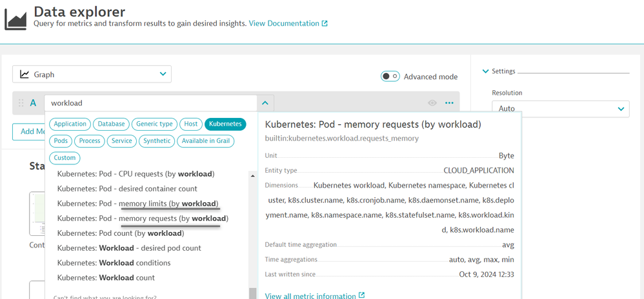The width and height of the screenshot is (644, 299).
Task: Open the three-dot menu for metric A
Action: pyautogui.click(x=449, y=103)
